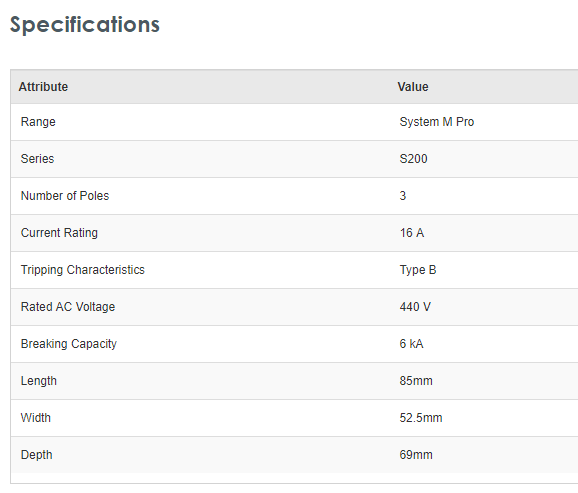
Task: Click the S200 series value
Action: (x=413, y=159)
